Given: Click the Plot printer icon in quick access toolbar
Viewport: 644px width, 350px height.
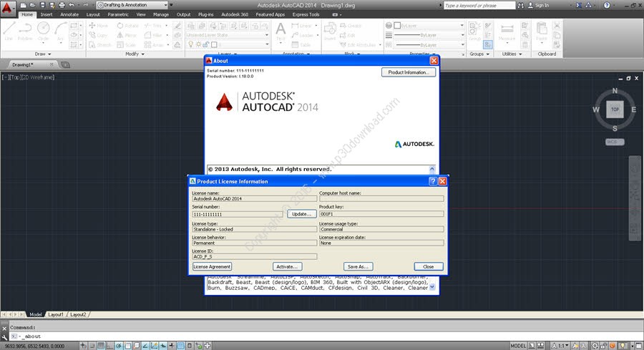Looking at the screenshot, I should click(x=62, y=5).
